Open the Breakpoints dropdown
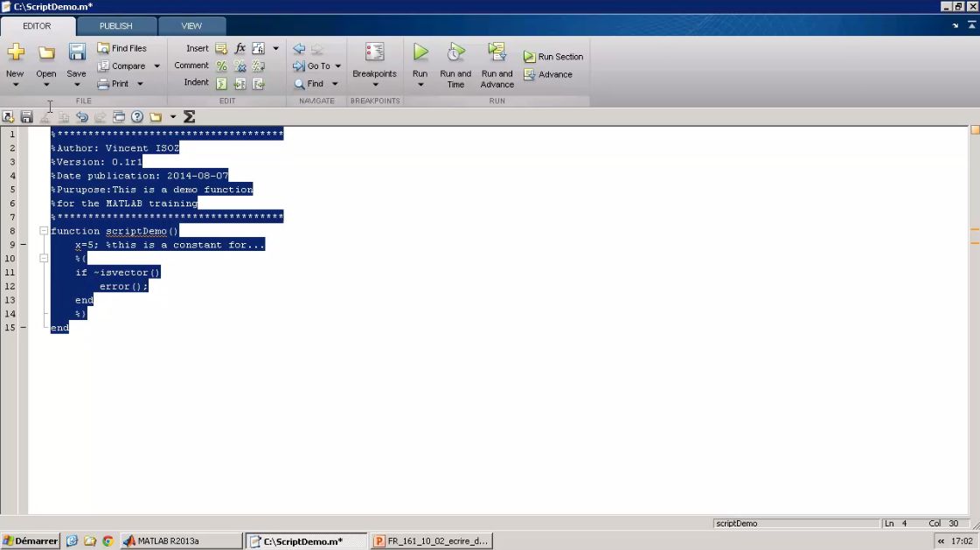 (x=374, y=85)
